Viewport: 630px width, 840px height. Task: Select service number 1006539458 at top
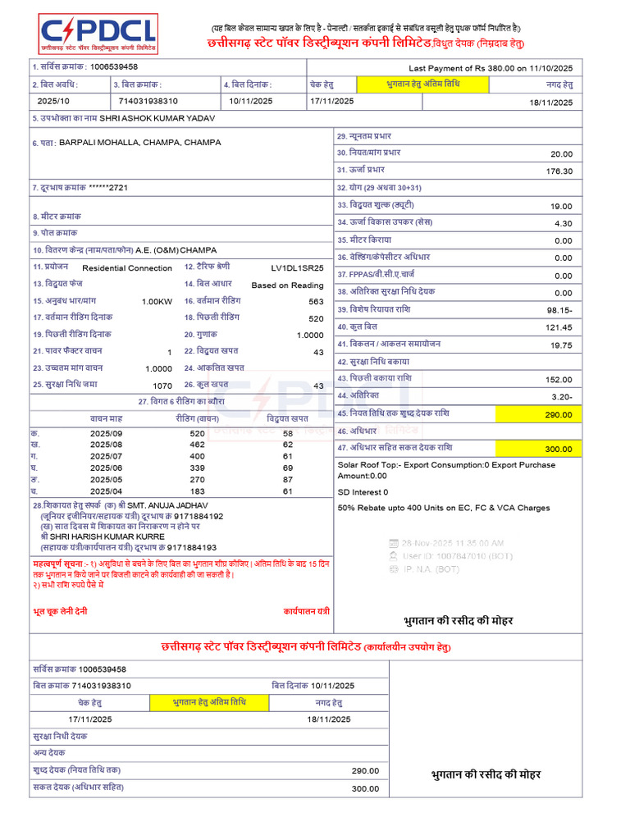point(114,67)
